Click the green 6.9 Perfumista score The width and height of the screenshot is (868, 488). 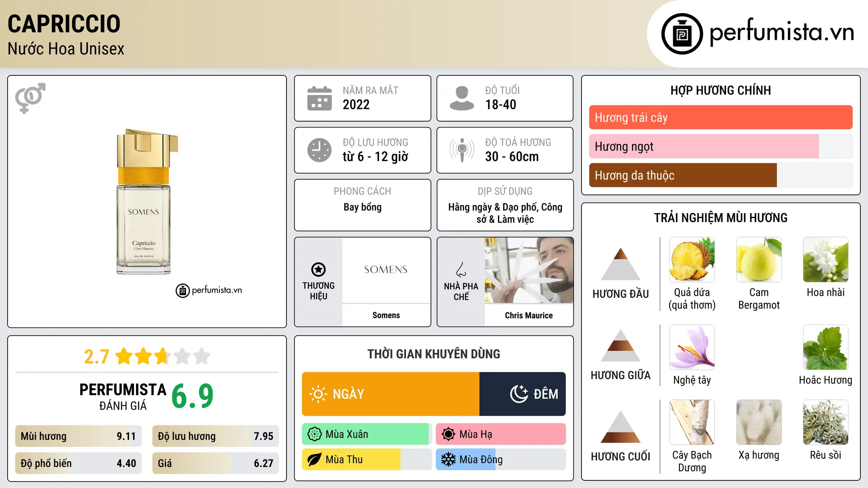[x=192, y=396]
